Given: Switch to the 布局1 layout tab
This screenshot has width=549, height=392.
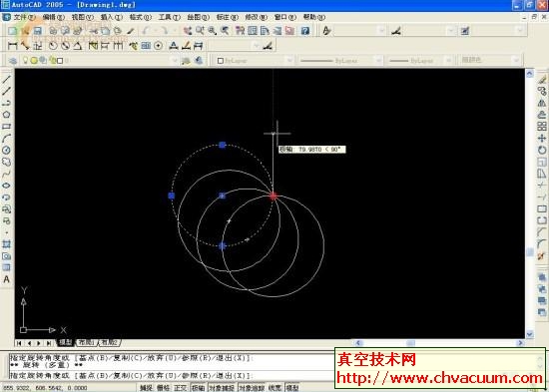Looking at the screenshot, I should [86, 343].
